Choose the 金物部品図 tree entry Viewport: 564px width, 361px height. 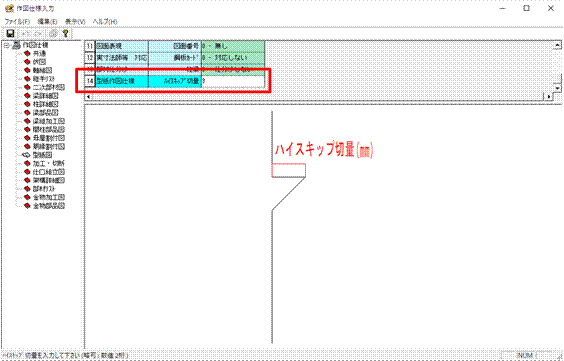coord(49,206)
